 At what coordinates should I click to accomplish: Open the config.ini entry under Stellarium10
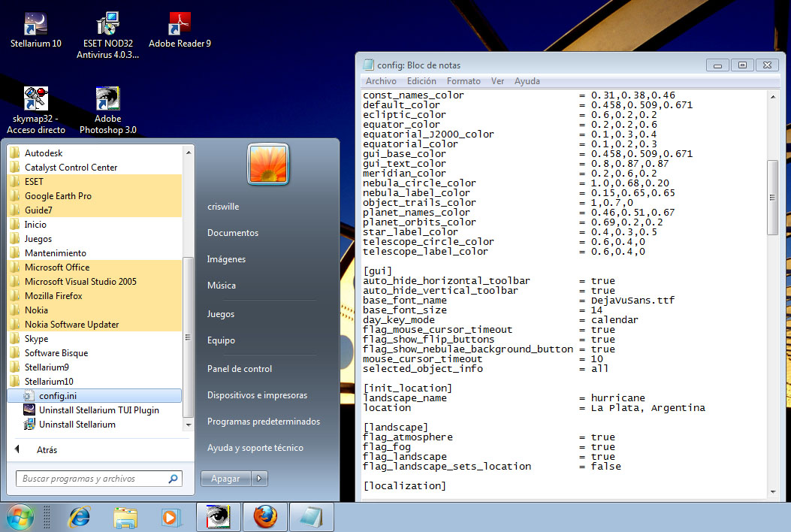point(95,396)
